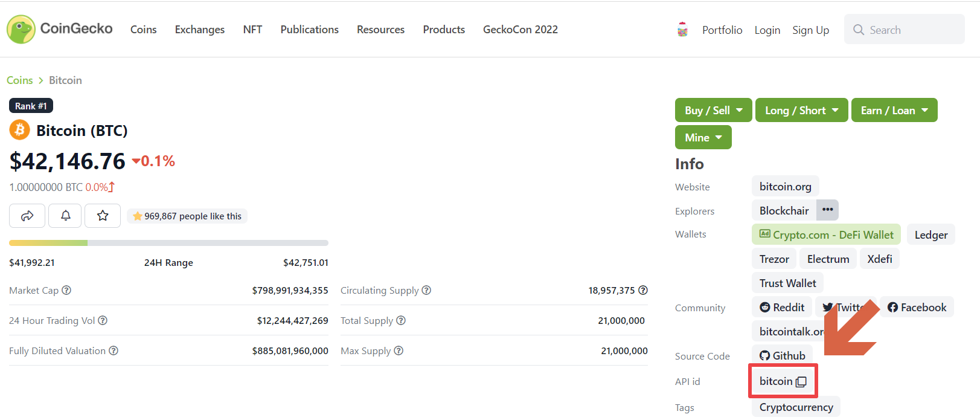The height and width of the screenshot is (420, 980).
Task: Select the $12,244,427,269 trading volume value
Action: point(292,320)
